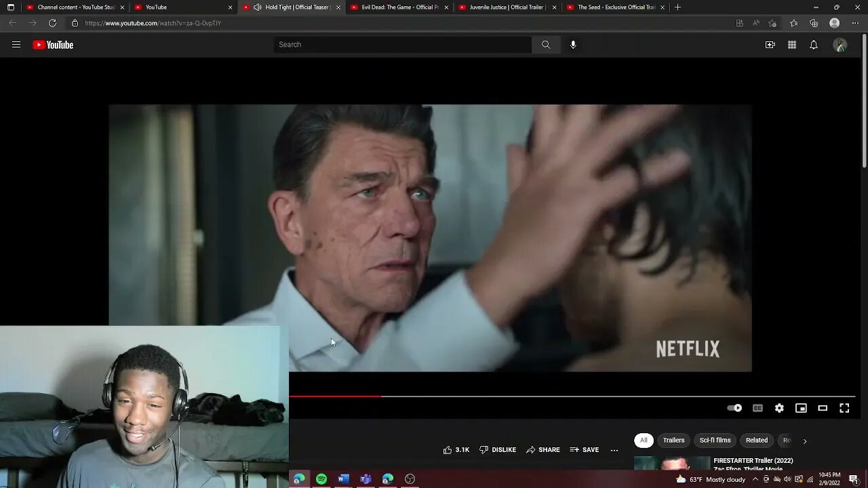Select the Hold Tight teaser tab
This screenshot has width=868, height=488.
point(292,7)
